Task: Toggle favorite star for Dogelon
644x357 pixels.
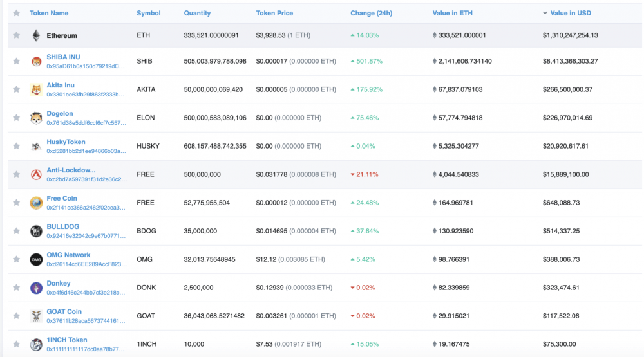Action: tap(17, 118)
